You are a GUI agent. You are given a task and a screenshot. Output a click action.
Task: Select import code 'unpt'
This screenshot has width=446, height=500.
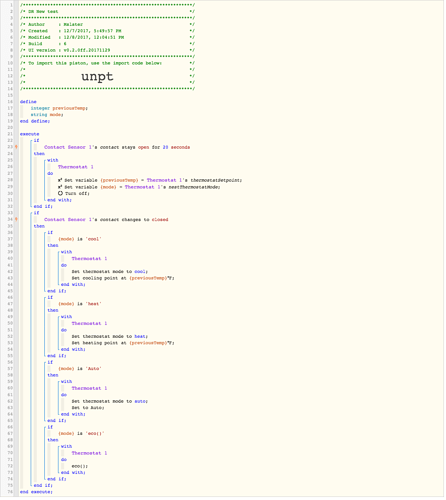pos(97,77)
